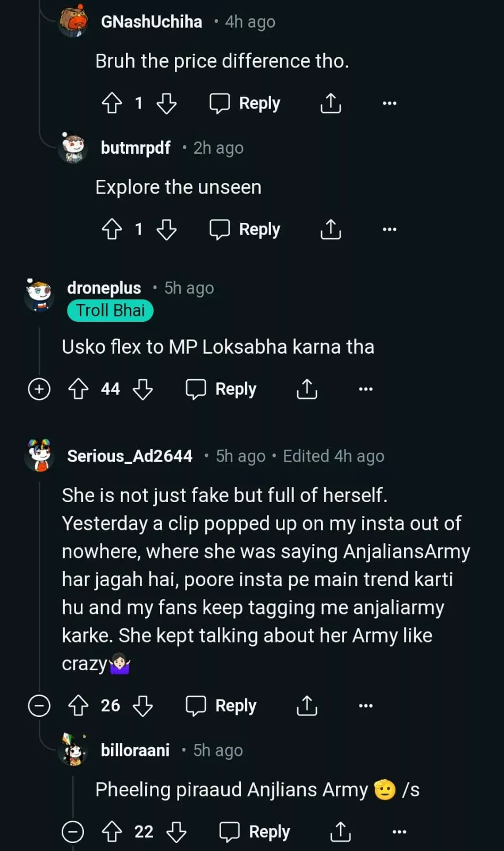Tap the Troll Bhai flair badge
Image resolution: width=504 pixels, height=851 pixels.
tap(110, 311)
